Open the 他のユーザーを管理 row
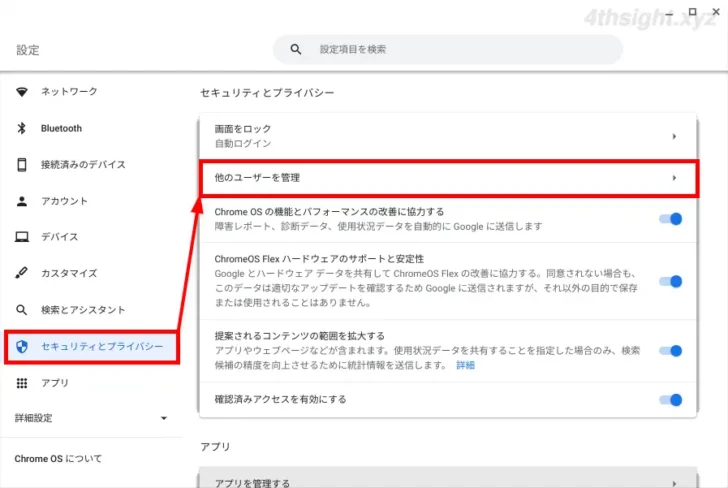This screenshot has height=488, width=728. (x=448, y=178)
